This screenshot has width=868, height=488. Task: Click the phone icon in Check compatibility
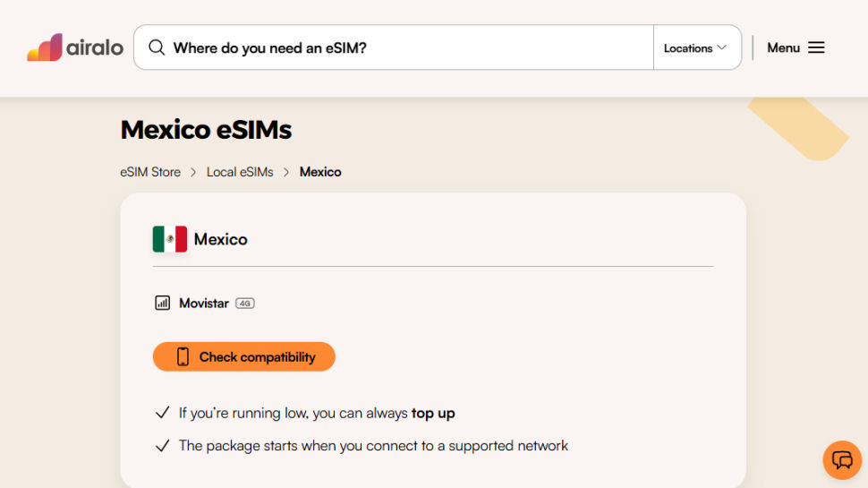coord(183,356)
